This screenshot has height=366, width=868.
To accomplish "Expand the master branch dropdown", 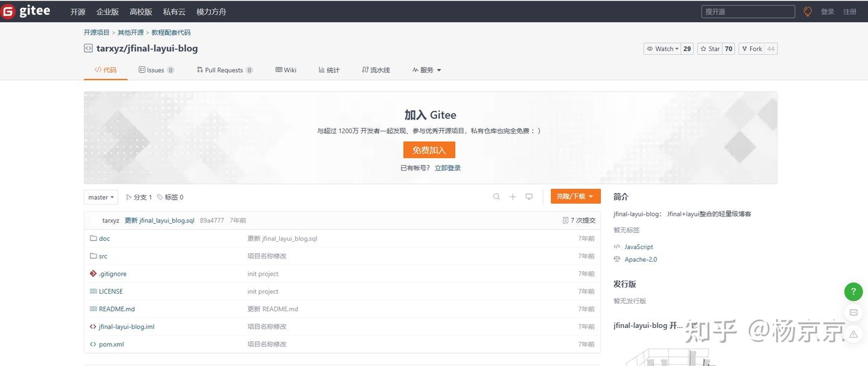I will click(100, 196).
